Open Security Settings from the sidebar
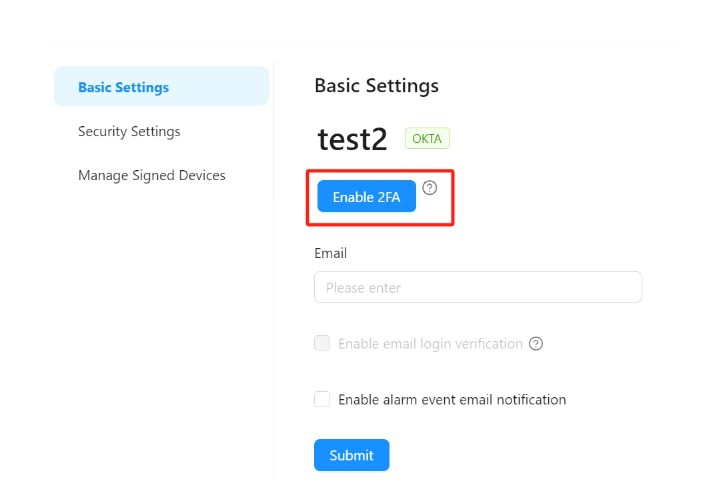724x493 pixels. (129, 131)
